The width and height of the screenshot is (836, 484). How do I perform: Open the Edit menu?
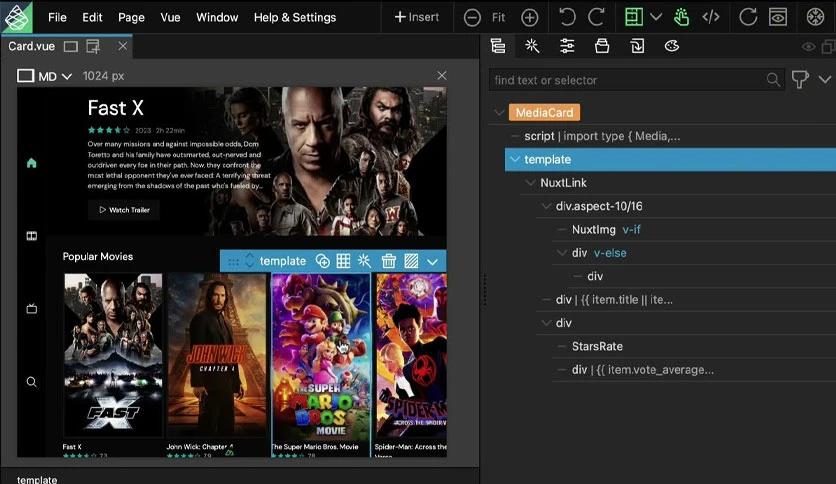(92, 17)
